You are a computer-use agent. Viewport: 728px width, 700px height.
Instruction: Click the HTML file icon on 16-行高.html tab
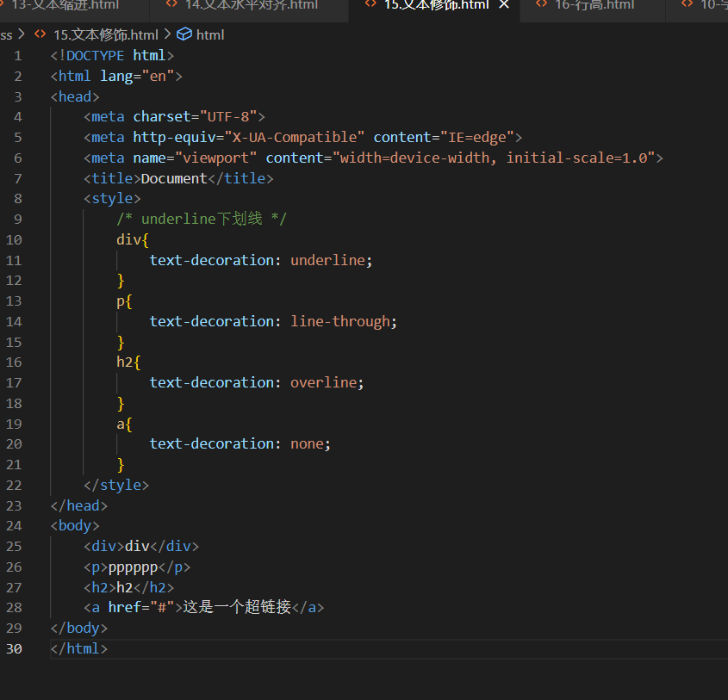pyautogui.click(x=542, y=5)
